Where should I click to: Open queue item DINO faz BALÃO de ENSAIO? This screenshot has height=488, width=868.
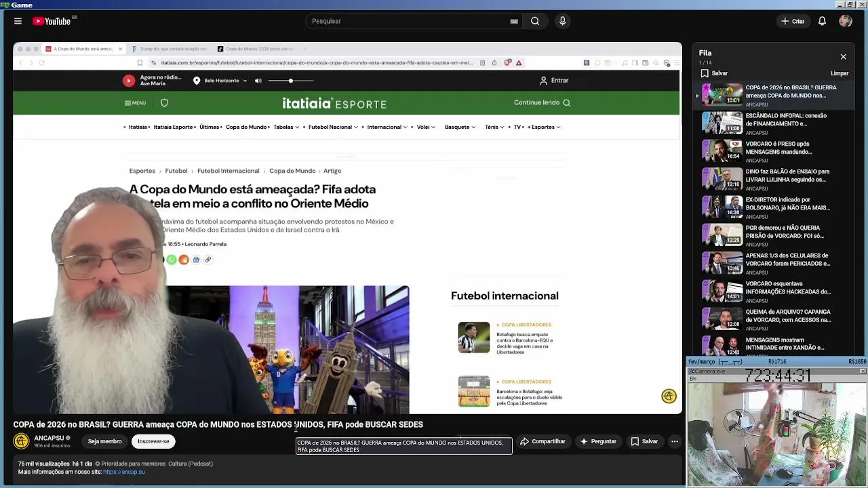[773, 178]
